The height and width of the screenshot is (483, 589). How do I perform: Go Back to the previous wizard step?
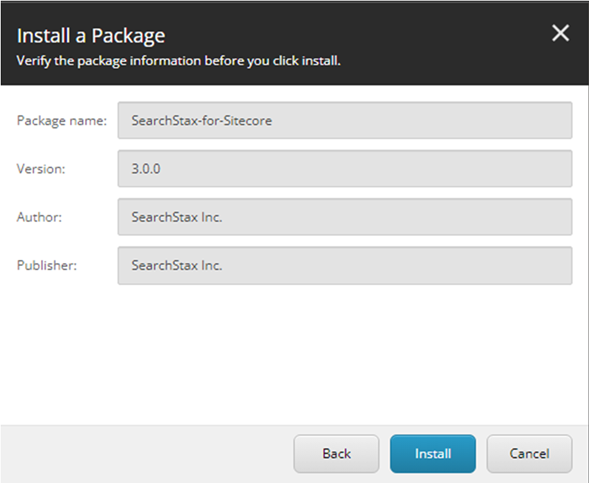(336, 454)
